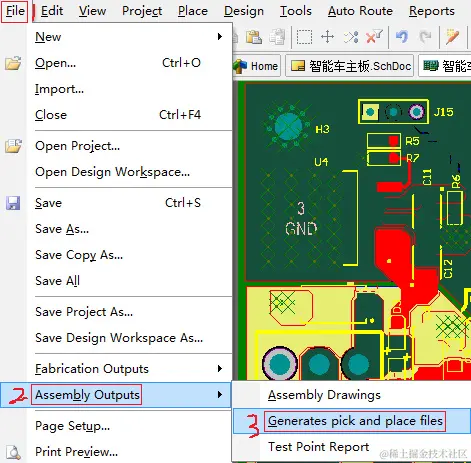
Task: Select Fabrication Outputs menu entry
Action: 129,369
